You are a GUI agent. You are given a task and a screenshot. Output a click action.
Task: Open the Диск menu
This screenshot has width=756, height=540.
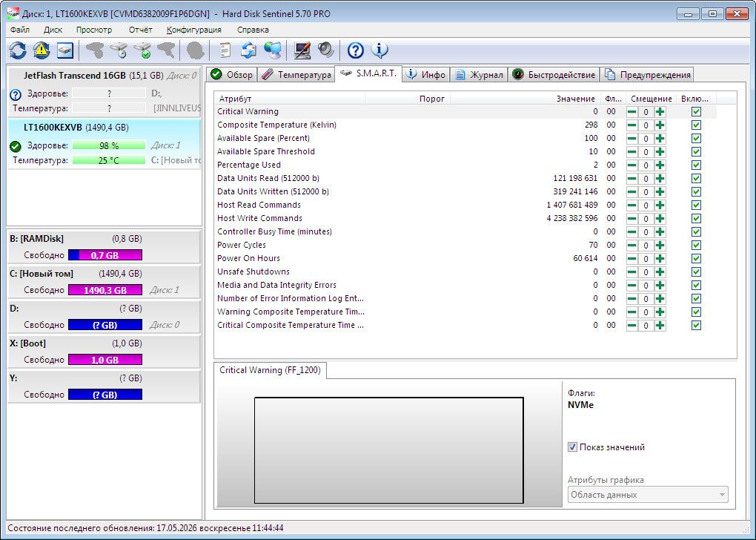click(x=53, y=30)
